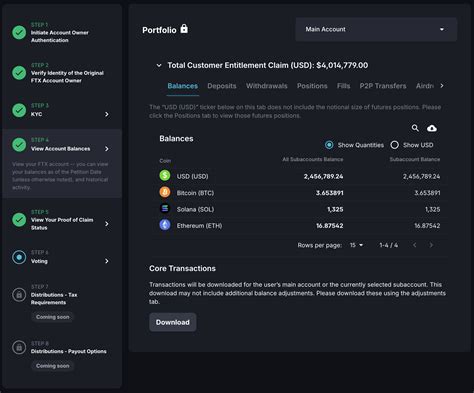Viewport: 474px width, 393px height.
Task: Open the Main Account dropdown
Action: coord(376,29)
